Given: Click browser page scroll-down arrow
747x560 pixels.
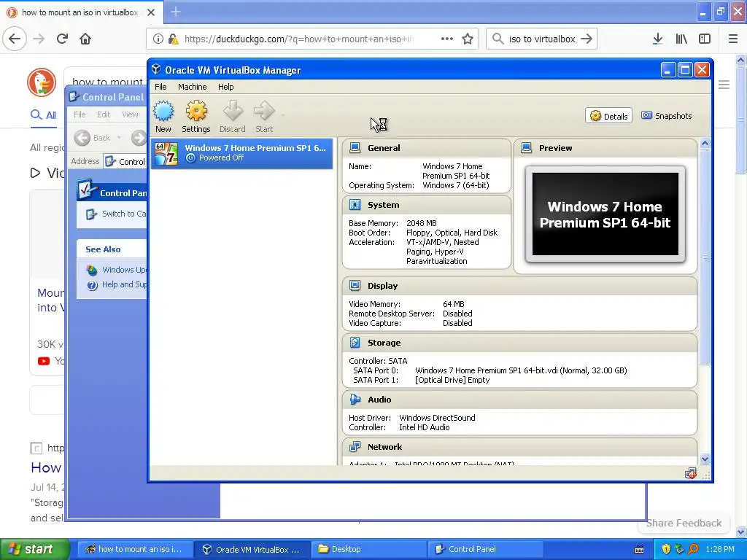Looking at the screenshot, I should (741, 532).
